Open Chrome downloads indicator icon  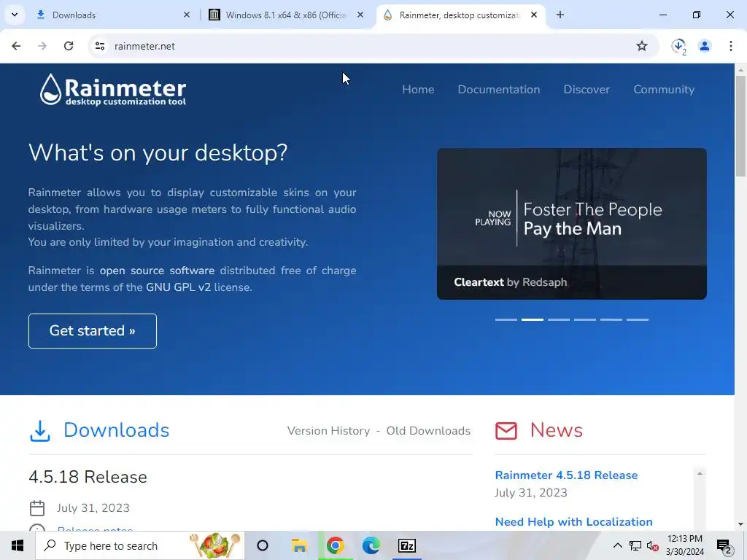[678, 46]
